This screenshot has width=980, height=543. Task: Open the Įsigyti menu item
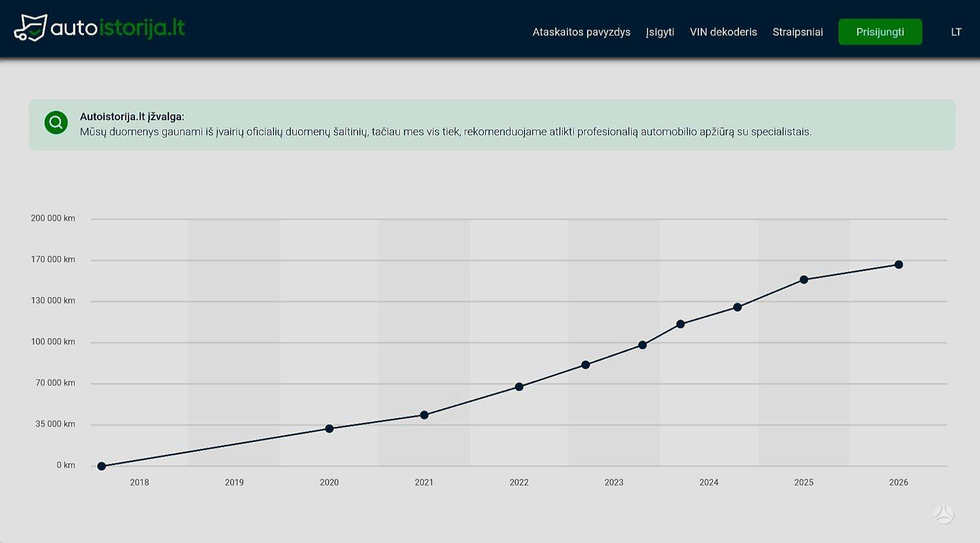pos(660,32)
